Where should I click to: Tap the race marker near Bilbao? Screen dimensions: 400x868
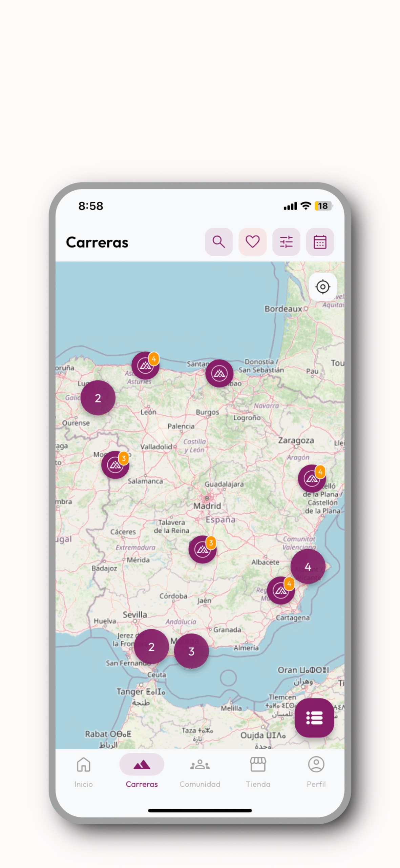pyautogui.click(x=219, y=373)
